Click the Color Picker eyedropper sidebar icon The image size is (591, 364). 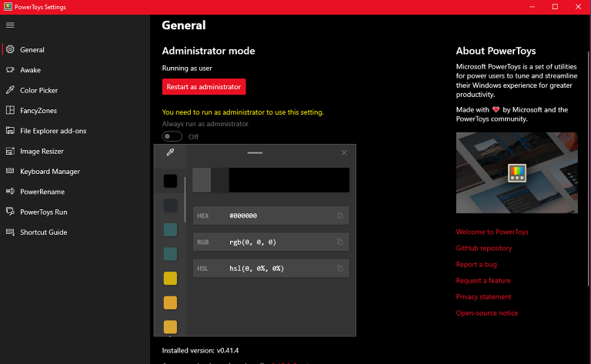point(10,90)
